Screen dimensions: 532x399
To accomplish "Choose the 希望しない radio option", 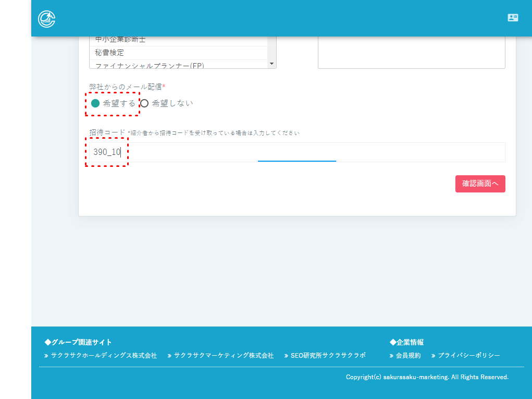I will point(145,103).
